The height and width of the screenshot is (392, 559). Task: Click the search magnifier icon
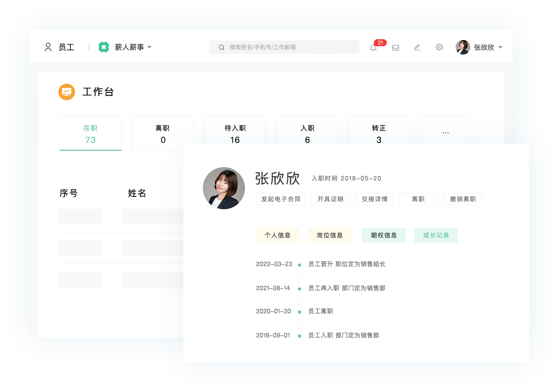click(x=221, y=47)
